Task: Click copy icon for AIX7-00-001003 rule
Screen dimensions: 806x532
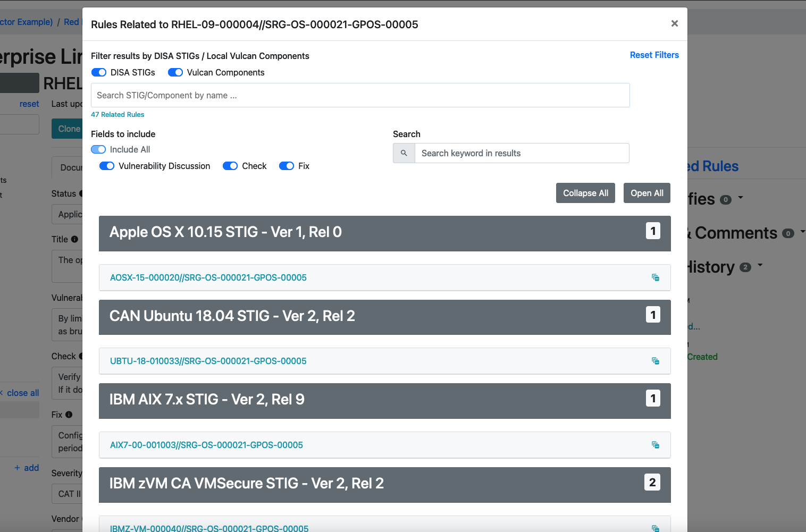Action: (655, 445)
